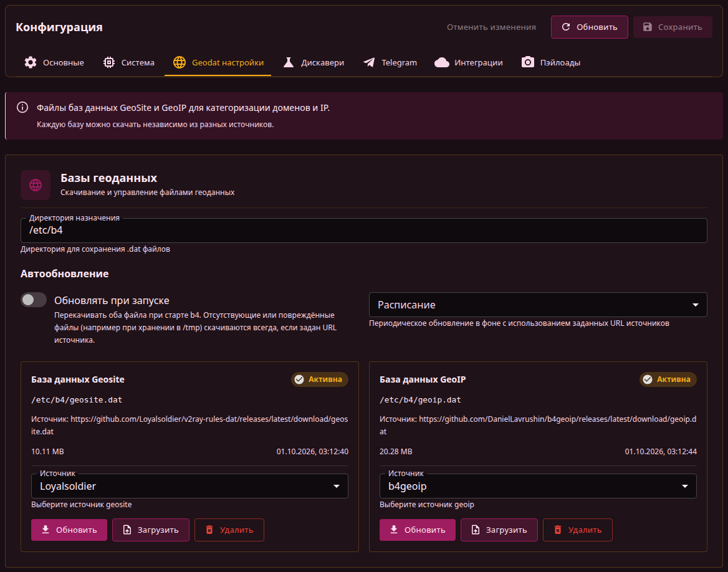The image size is (728, 572).
Task: Click Загрузить for the GeoIP database
Action: point(499,530)
